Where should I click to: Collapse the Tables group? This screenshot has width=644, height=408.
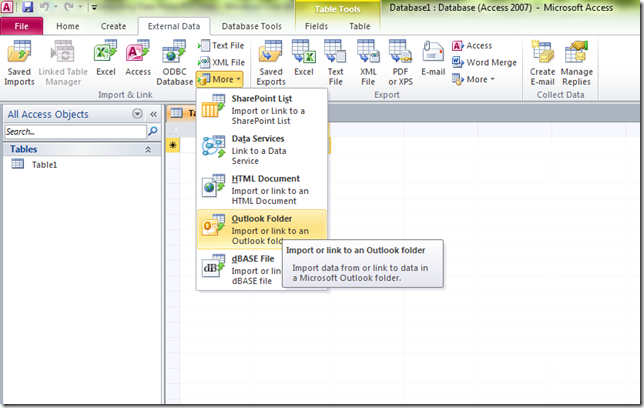[148, 150]
